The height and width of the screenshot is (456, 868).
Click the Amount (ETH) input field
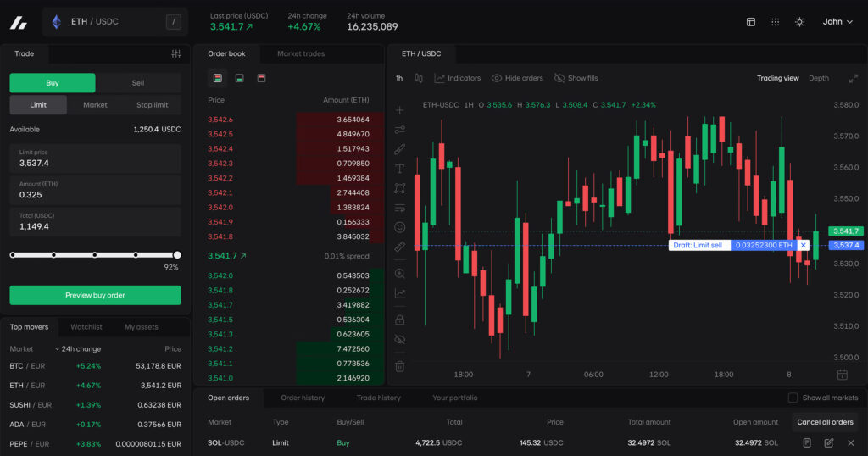click(x=95, y=190)
